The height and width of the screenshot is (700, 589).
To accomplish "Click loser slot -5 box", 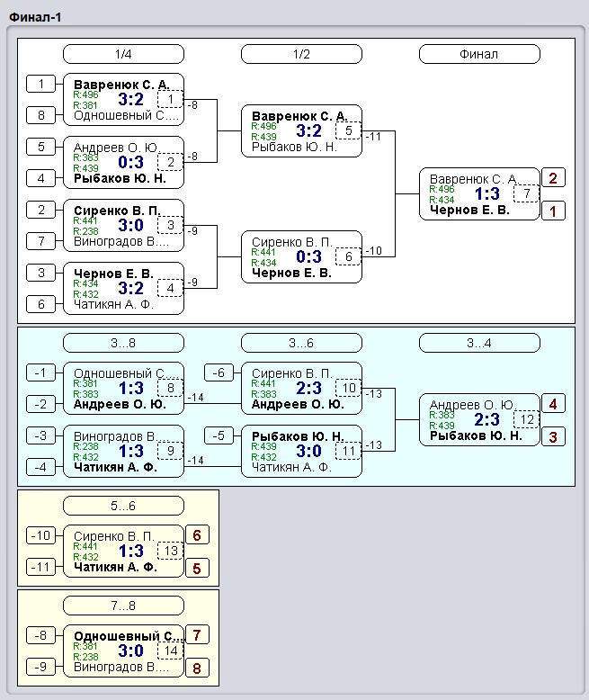I will 219,435.
